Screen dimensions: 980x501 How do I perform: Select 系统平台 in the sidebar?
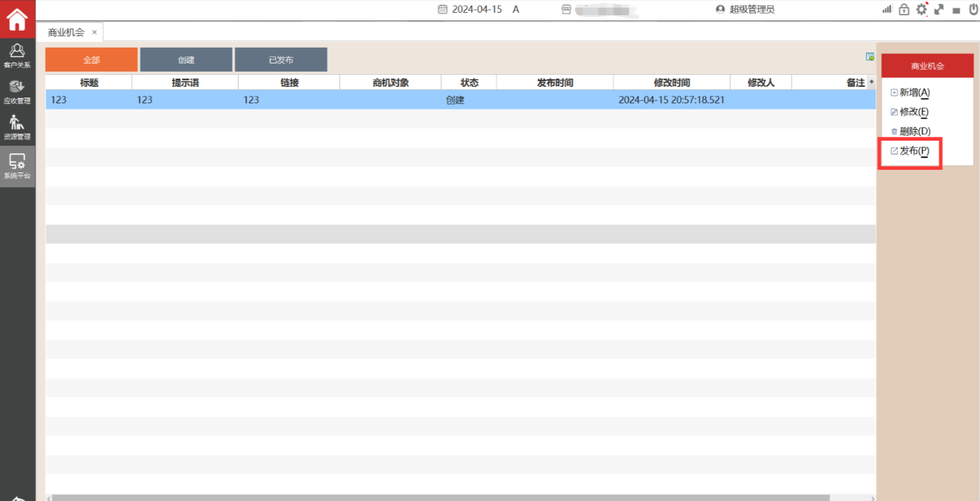click(17, 167)
